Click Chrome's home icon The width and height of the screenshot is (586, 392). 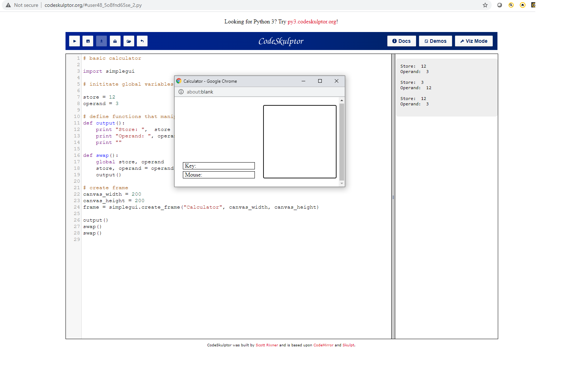pyautogui.click(x=523, y=5)
